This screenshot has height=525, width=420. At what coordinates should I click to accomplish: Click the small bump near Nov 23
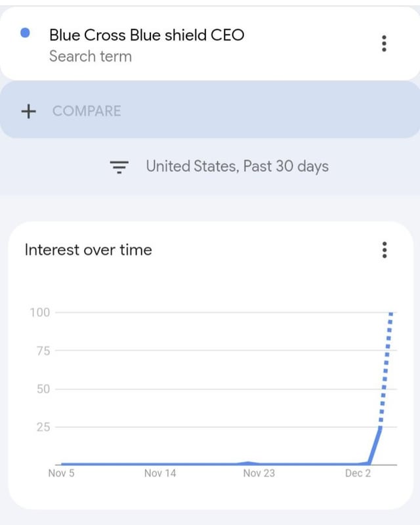248,463
